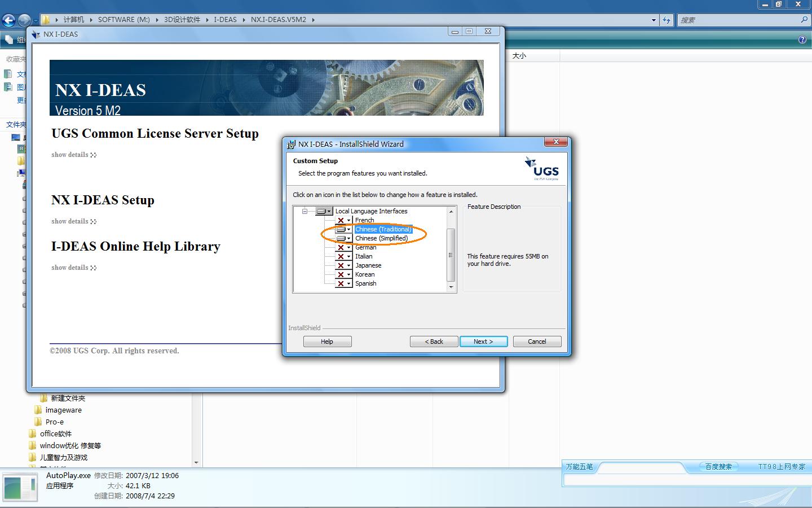Select the 新建文件夹 folder in the tree

coord(68,398)
